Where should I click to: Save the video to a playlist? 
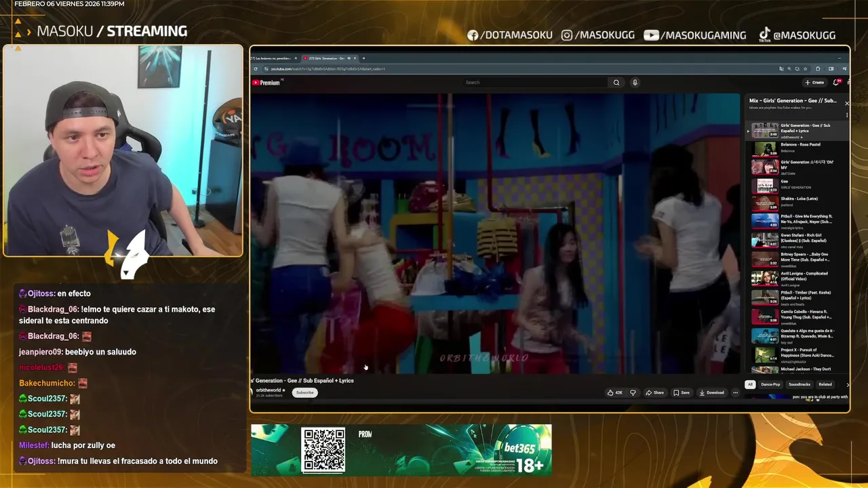[x=682, y=392]
